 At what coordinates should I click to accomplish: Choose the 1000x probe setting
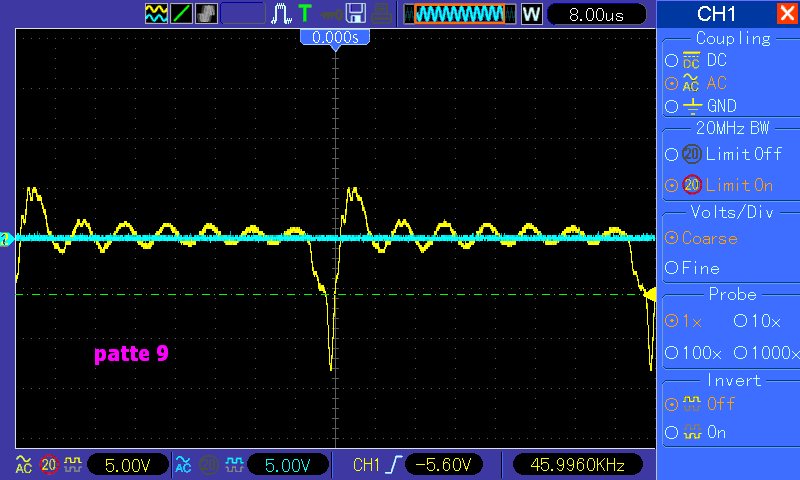[x=765, y=353]
